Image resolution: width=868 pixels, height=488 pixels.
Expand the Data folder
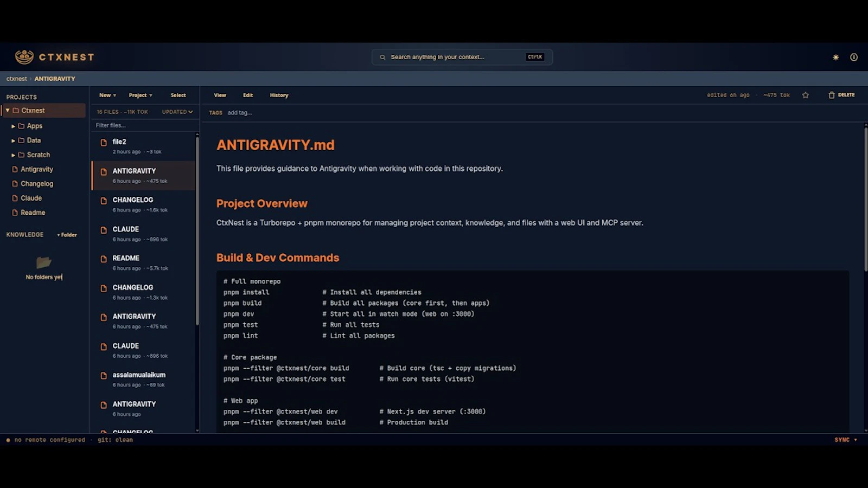click(x=13, y=140)
